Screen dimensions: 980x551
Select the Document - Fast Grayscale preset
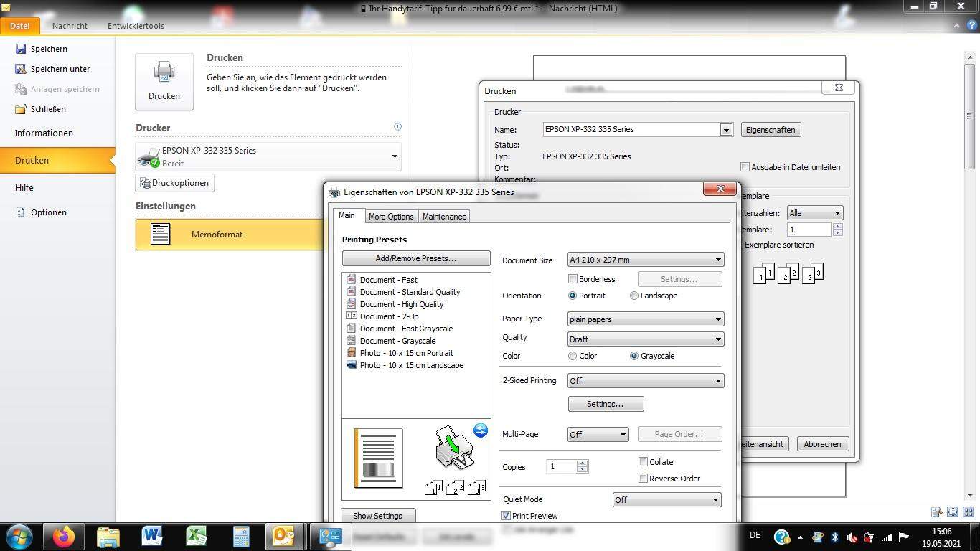tap(406, 329)
